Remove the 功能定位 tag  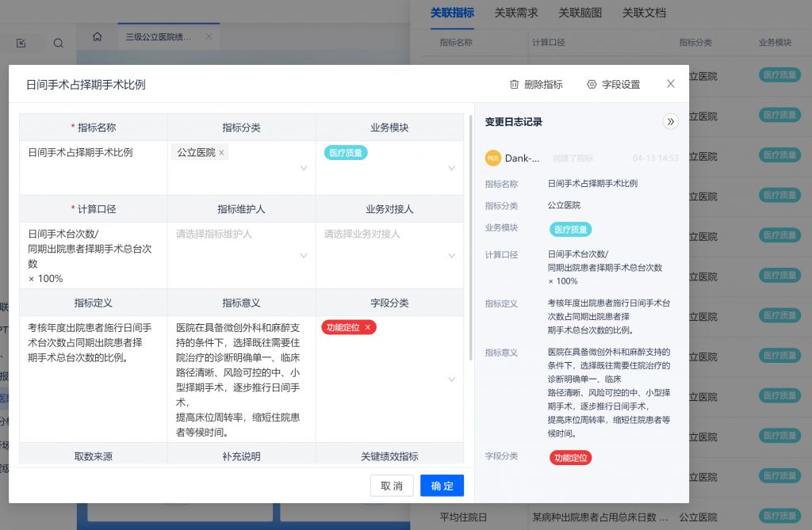point(368,328)
